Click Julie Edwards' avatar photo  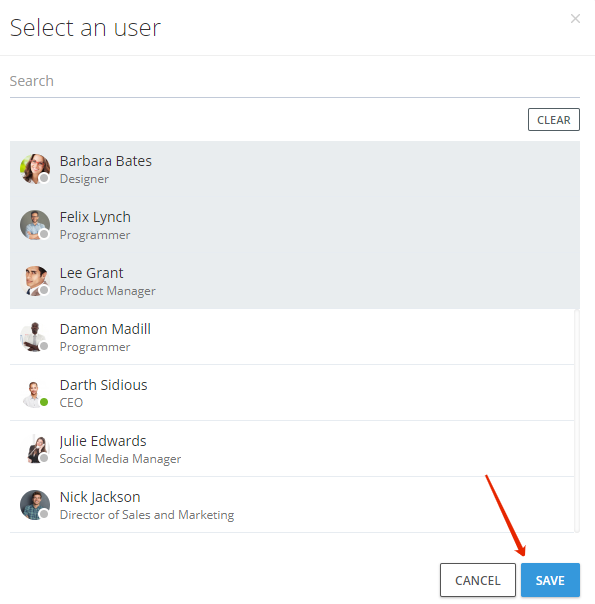coord(35,449)
